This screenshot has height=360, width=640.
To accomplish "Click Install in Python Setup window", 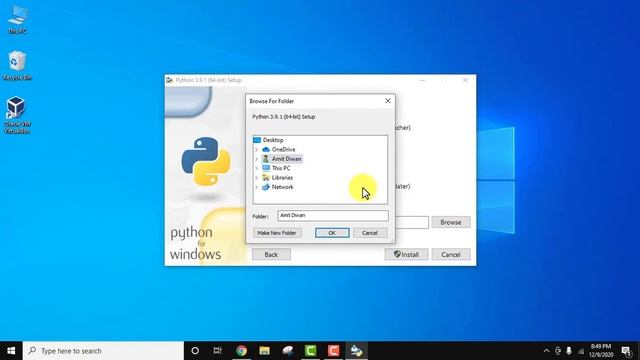I will [x=406, y=254].
